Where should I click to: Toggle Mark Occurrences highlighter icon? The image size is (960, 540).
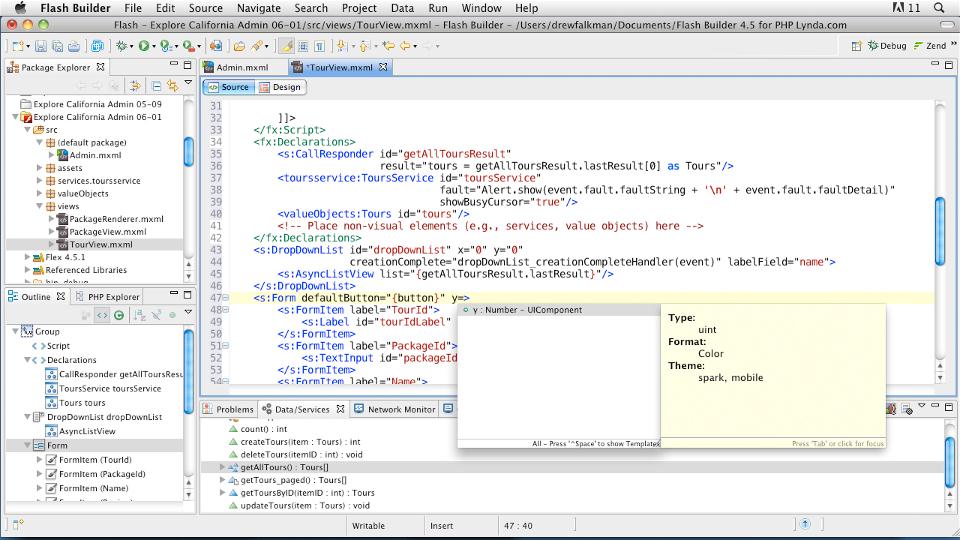[x=287, y=46]
